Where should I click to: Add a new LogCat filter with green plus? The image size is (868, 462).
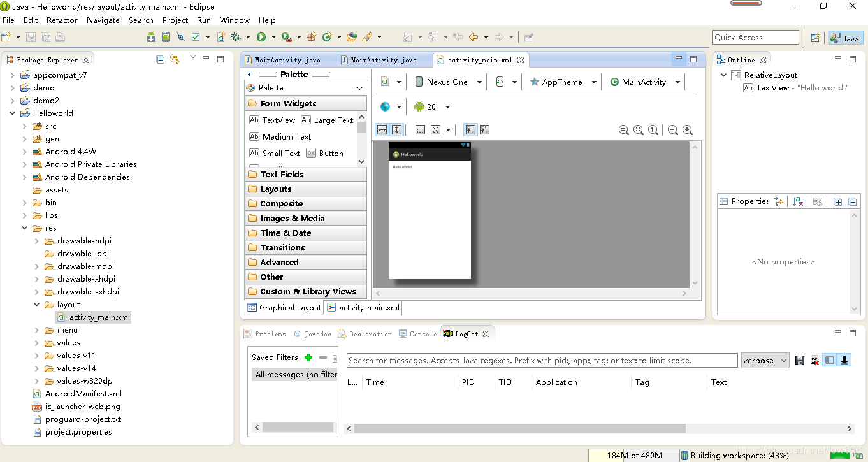[x=308, y=357]
